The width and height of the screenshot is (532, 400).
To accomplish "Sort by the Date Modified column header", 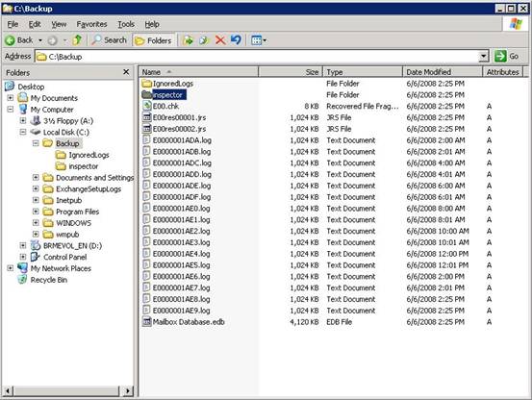I will [443, 72].
